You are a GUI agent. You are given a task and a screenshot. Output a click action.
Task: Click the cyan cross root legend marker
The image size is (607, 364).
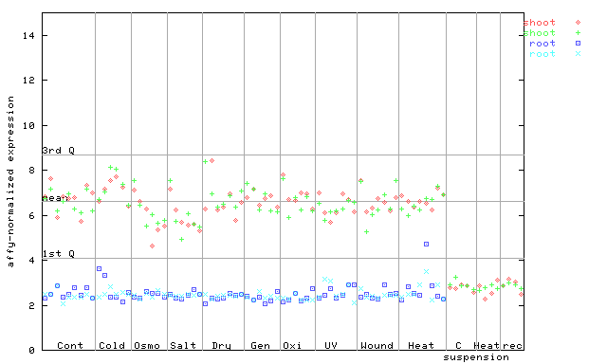coord(578,54)
